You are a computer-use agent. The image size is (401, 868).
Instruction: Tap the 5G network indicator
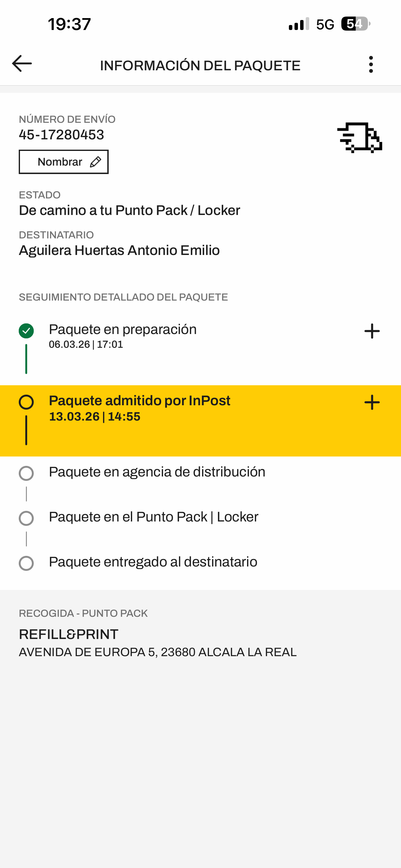click(325, 25)
